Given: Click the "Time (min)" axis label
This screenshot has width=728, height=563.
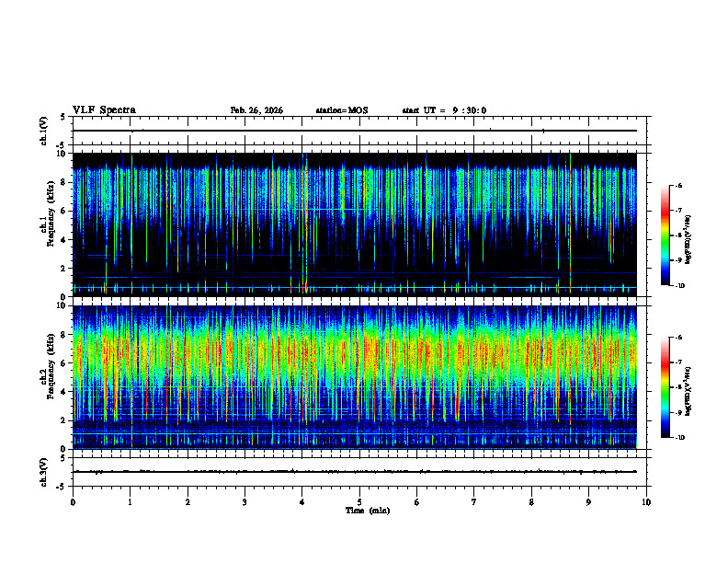Looking at the screenshot, I should click(368, 511).
